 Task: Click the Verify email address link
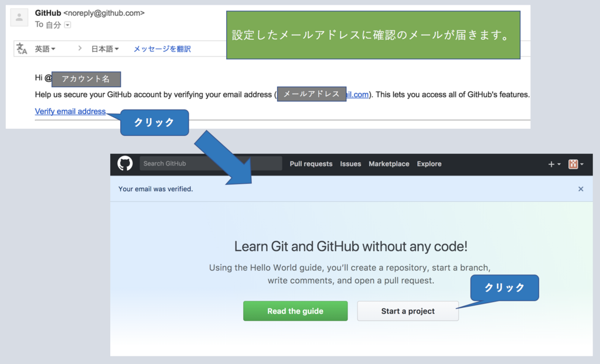[x=70, y=111]
